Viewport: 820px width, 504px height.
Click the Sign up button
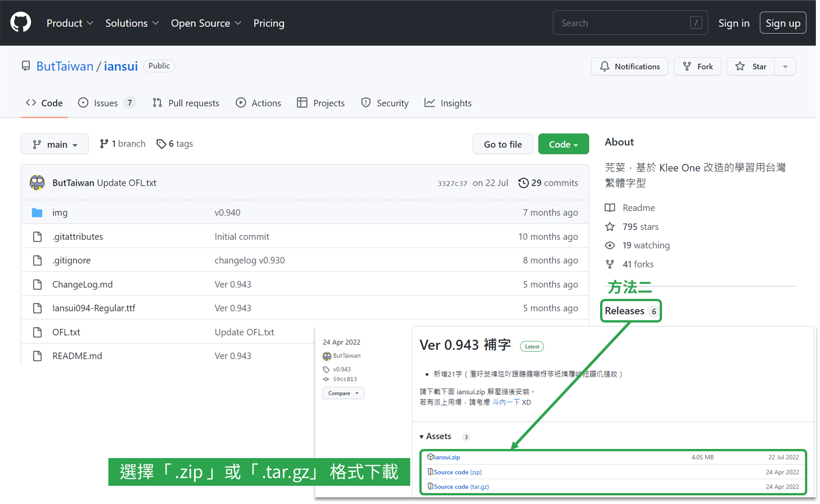(x=783, y=23)
